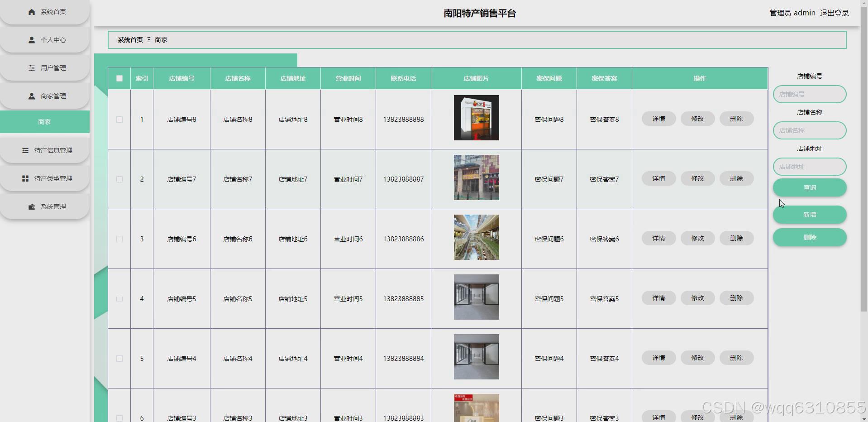868x422 pixels.
Task: Click the 新增 button
Action: pos(810,215)
